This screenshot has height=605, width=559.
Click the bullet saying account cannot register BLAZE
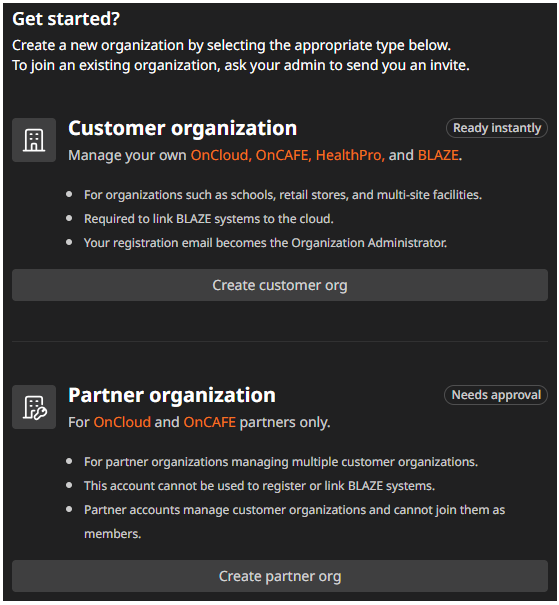click(259, 486)
